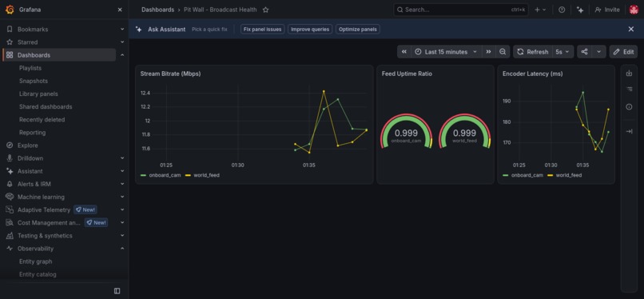Open Library panels

pos(38,94)
